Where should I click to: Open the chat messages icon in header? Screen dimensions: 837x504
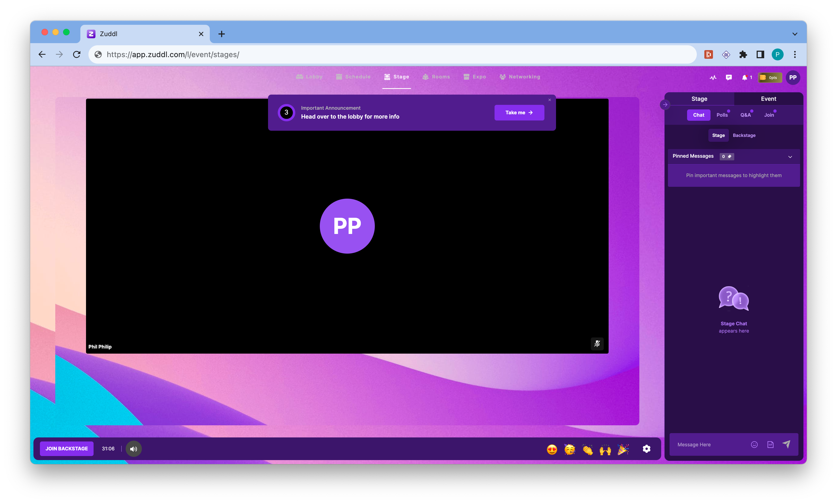(729, 77)
